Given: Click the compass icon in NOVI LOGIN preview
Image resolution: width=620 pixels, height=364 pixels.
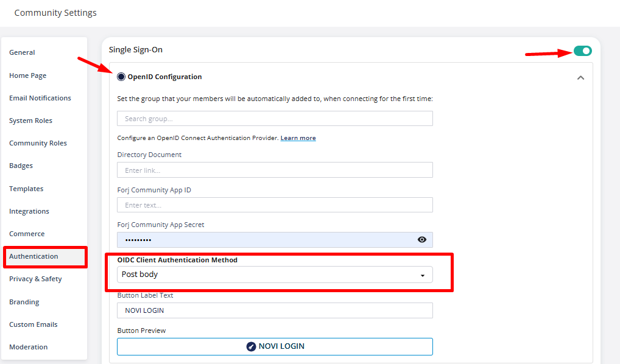Looking at the screenshot, I should coord(251,346).
